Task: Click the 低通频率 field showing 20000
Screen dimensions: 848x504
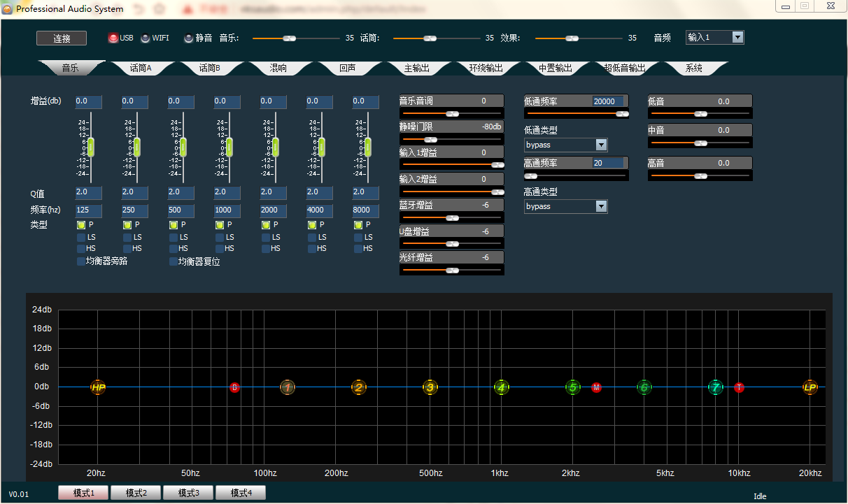Action: click(607, 101)
